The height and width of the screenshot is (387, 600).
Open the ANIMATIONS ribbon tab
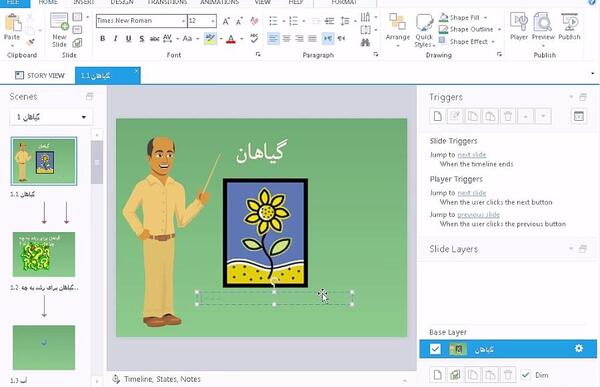[x=219, y=2]
